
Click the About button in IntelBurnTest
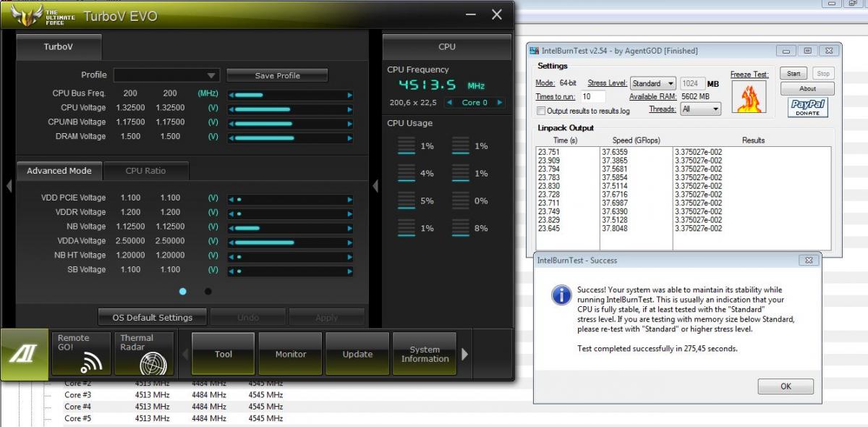coord(807,89)
